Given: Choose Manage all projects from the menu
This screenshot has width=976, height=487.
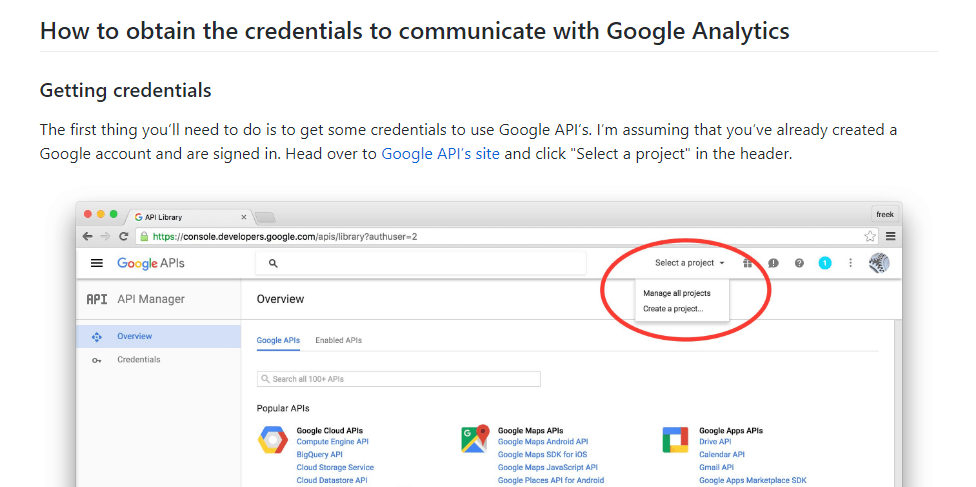Looking at the screenshot, I should click(x=677, y=293).
